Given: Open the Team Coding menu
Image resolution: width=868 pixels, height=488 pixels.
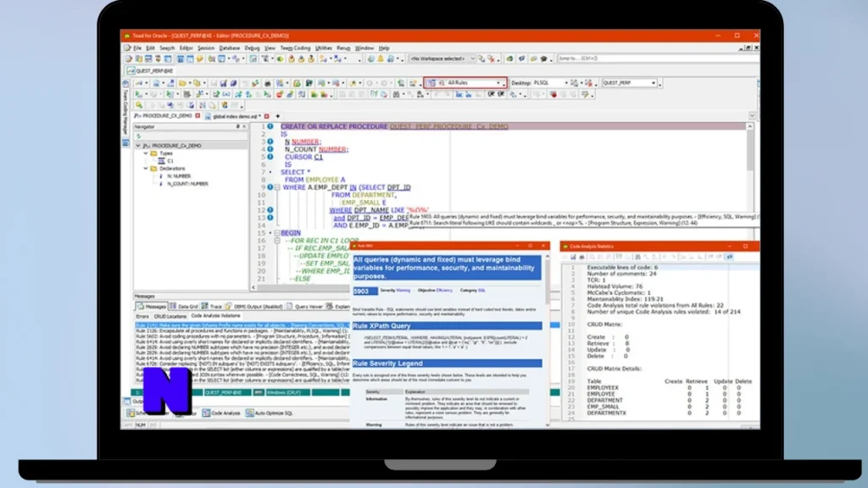Looking at the screenshot, I should pyautogui.click(x=295, y=48).
